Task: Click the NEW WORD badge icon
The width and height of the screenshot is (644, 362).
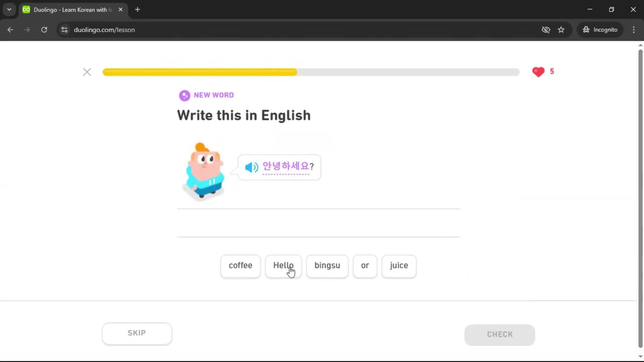Action: coord(185,95)
